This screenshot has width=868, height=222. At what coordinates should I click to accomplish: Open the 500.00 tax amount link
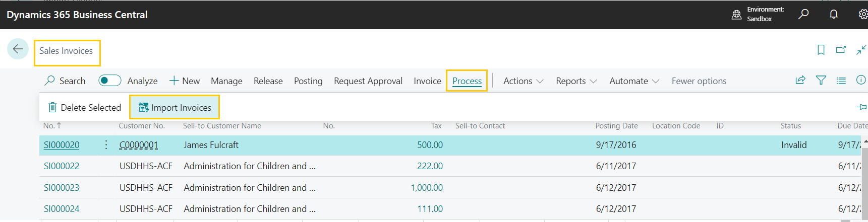coord(430,145)
